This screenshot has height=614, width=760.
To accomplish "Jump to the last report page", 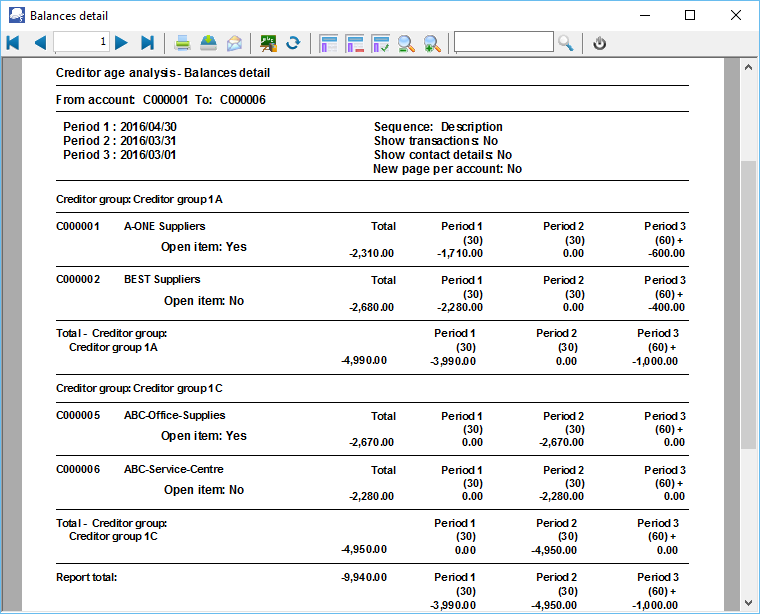I will point(148,43).
